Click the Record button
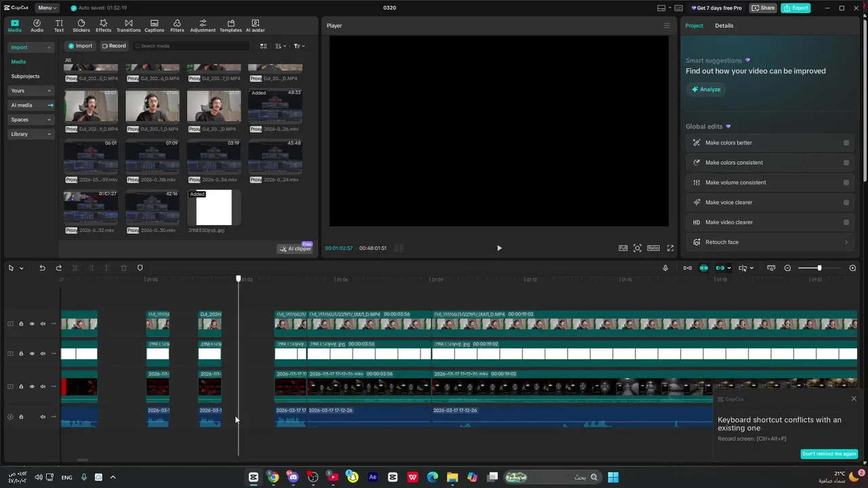This screenshot has width=868, height=488. coord(114,46)
